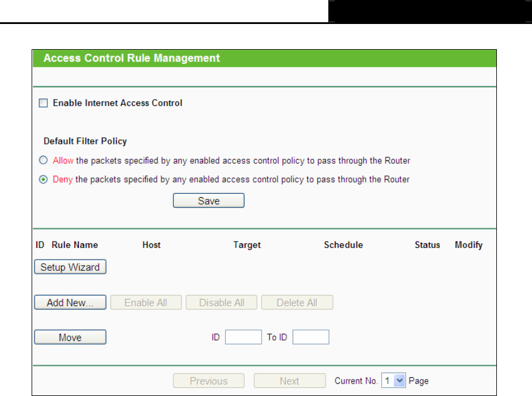
Task: Click the Enable All button
Action: pos(146,302)
